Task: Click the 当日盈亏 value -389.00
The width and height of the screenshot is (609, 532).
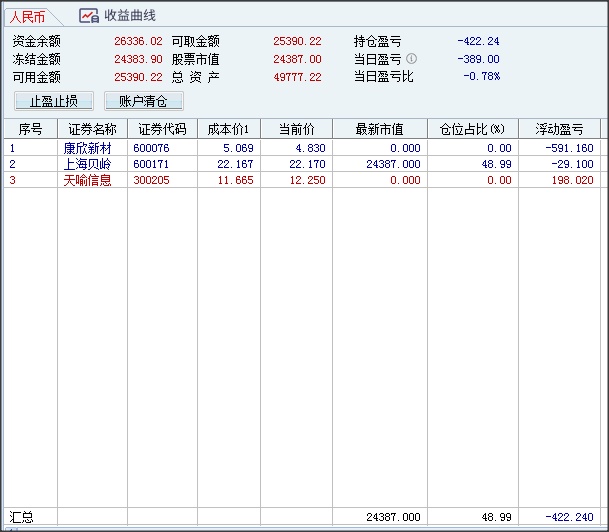Action: [x=478, y=59]
